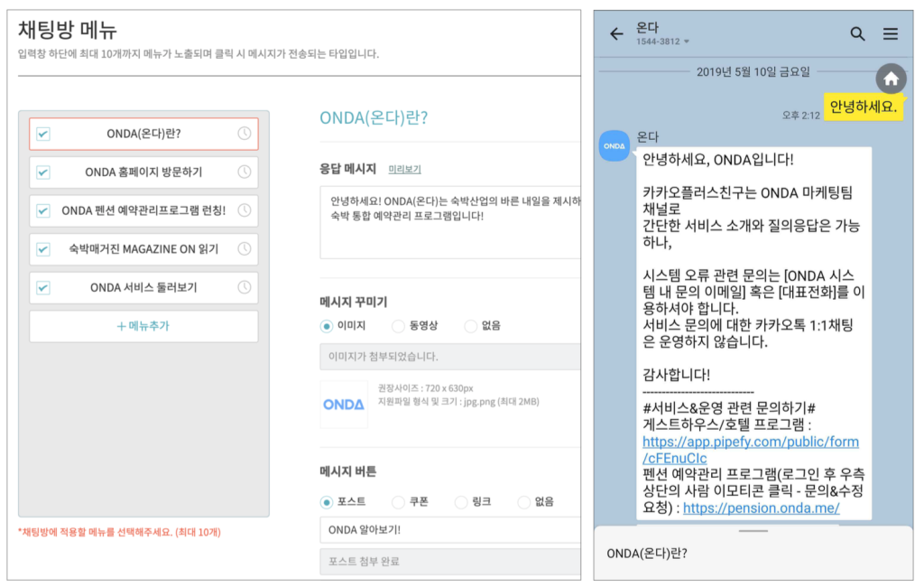Click the red 채팅방에 적용할 메뉴를 선택해주세요 note

point(120,532)
